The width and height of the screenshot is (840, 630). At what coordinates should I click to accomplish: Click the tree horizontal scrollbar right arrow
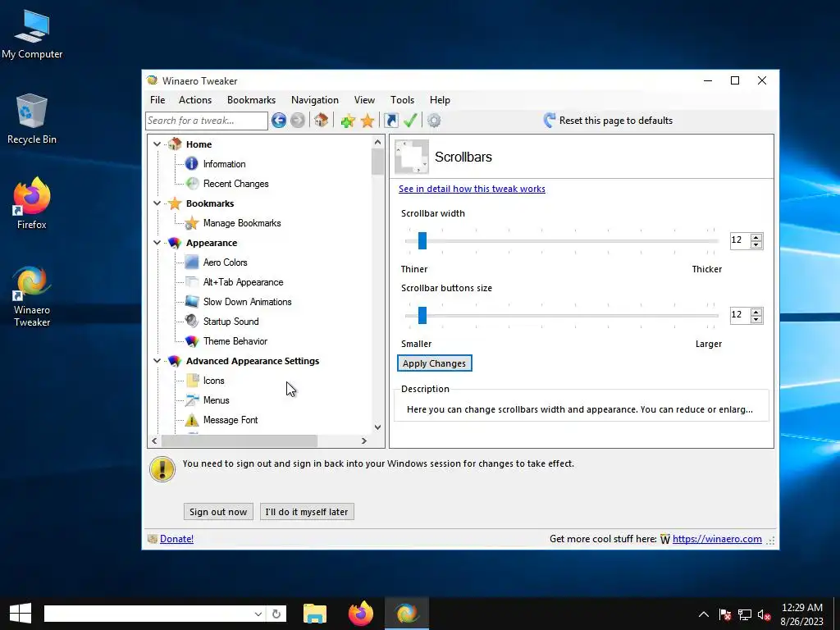click(x=364, y=441)
